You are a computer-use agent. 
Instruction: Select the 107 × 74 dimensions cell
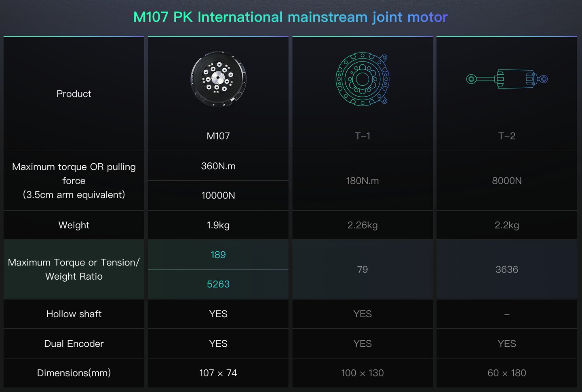coord(218,373)
